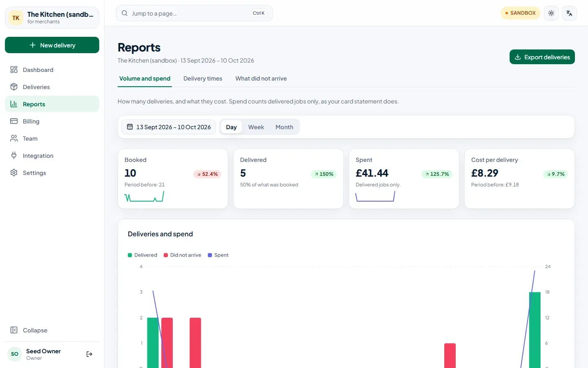Open the Dashboard grid icon
Screen dimensions: 588x368
(x=14, y=70)
